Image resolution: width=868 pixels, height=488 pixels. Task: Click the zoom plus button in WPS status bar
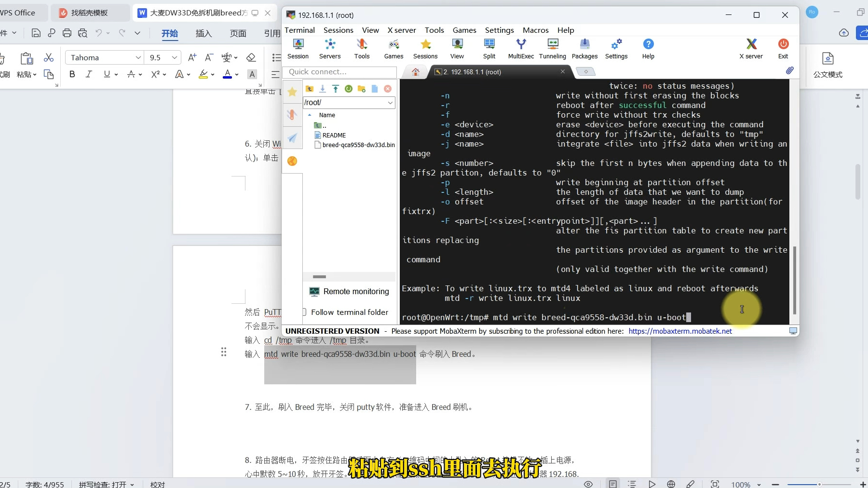863,484
